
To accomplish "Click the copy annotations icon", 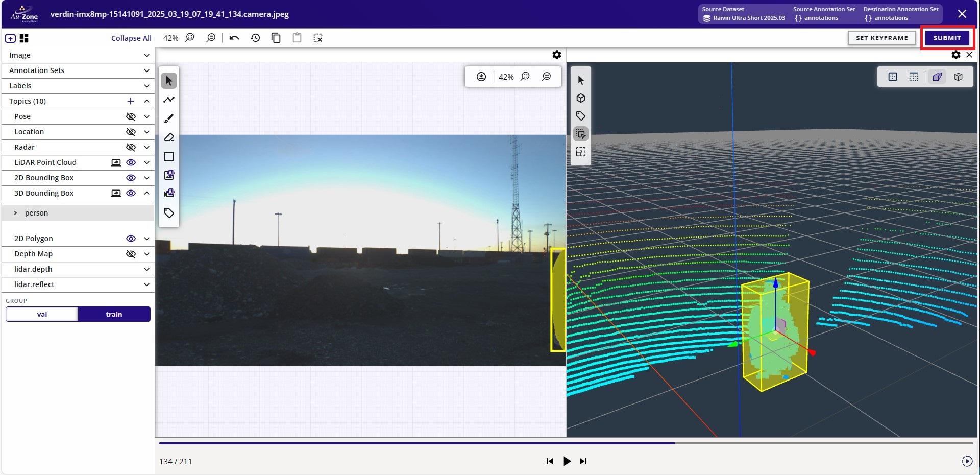I will point(276,38).
